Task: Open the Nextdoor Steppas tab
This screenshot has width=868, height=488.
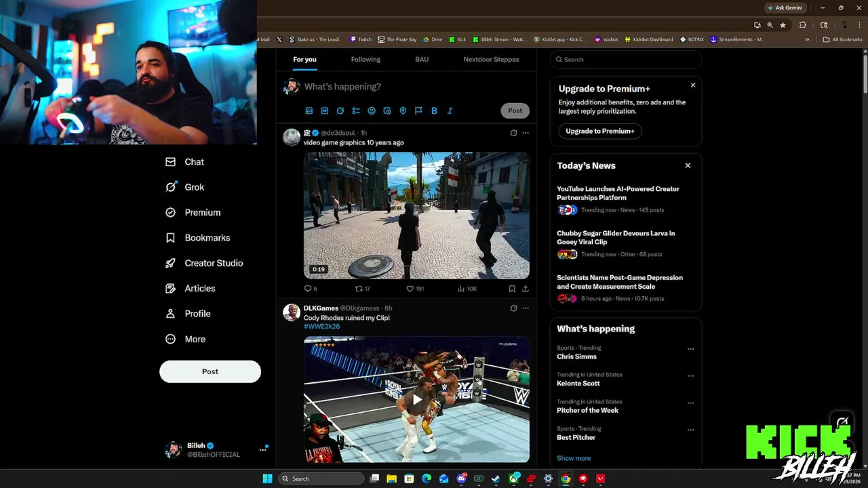Action: click(x=491, y=60)
